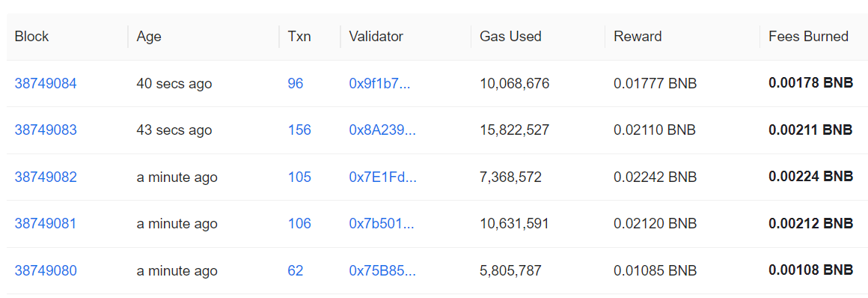Viewport: 868px width, 298px height.
Task: Click the Age column header
Action: tap(149, 37)
